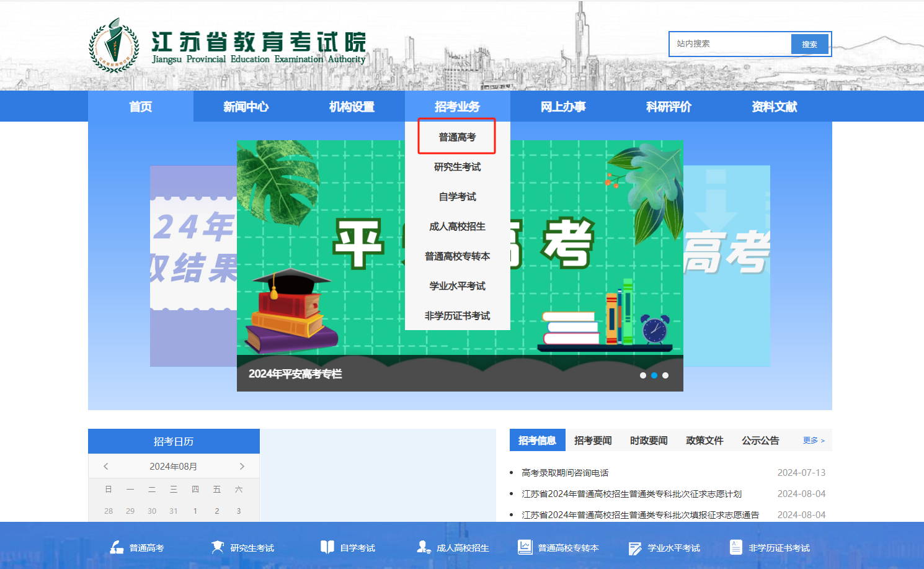Open the 高考录取期间咨询电话 news link

coord(565,473)
